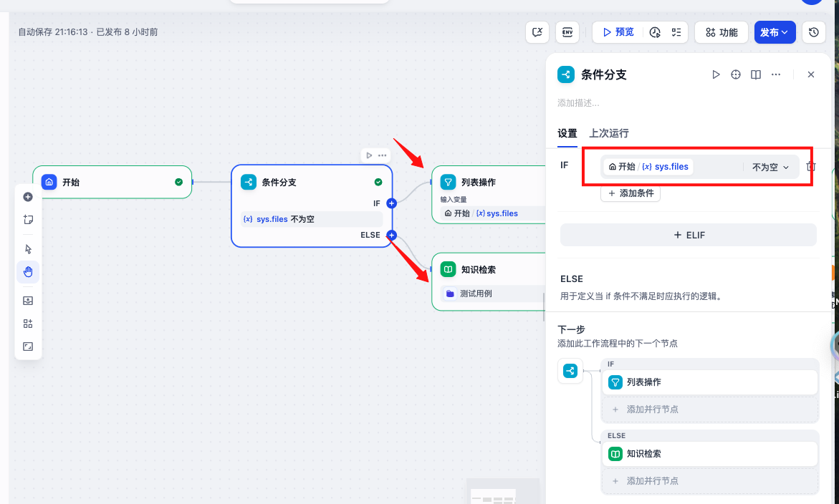839x504 pixels.
Task: Expand the Publish (发布) dropdown
Action: (775, 32)
